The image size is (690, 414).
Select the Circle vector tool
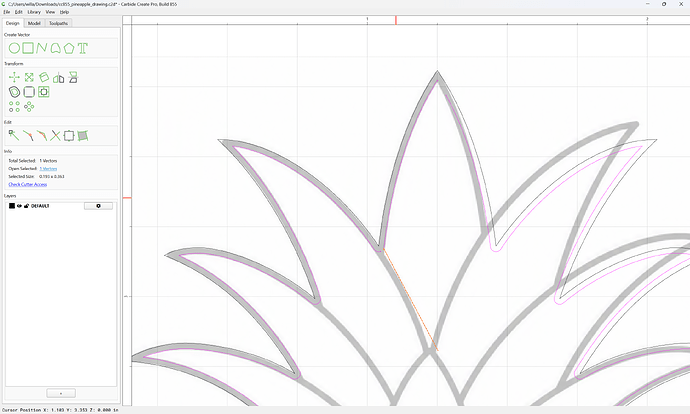14,48
